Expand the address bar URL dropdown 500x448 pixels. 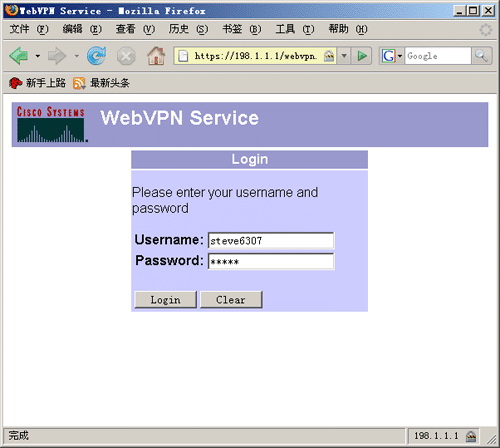point(344,56)
